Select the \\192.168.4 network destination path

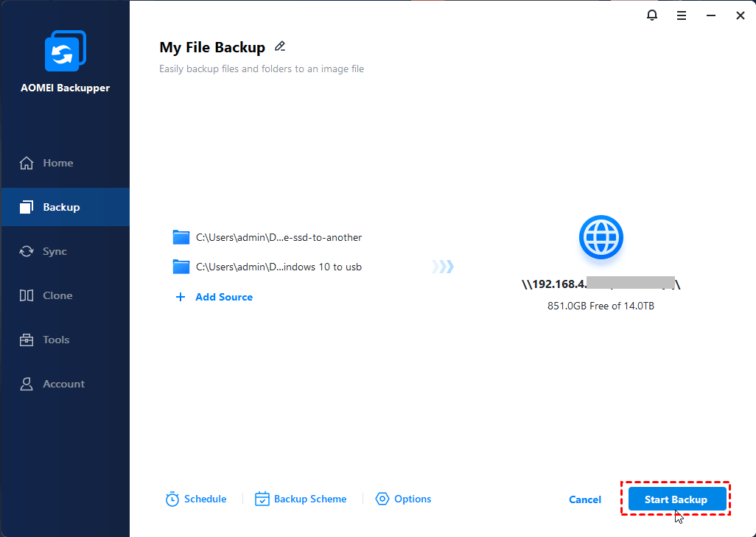point(601,284)
